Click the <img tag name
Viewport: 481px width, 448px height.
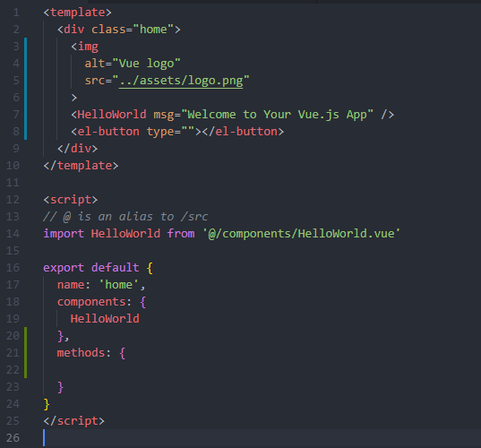[x=88, y=47]
